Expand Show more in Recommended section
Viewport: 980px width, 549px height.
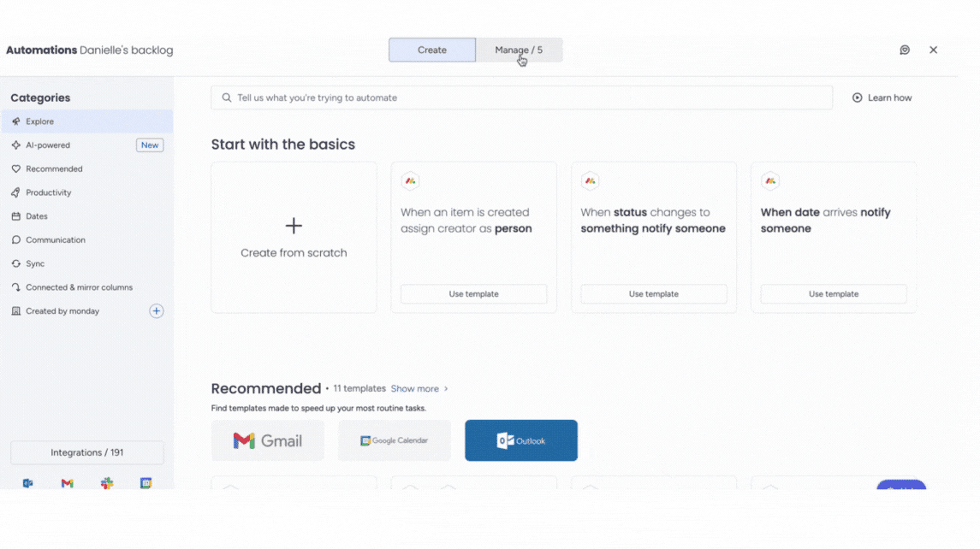click(x=416, y=388)
